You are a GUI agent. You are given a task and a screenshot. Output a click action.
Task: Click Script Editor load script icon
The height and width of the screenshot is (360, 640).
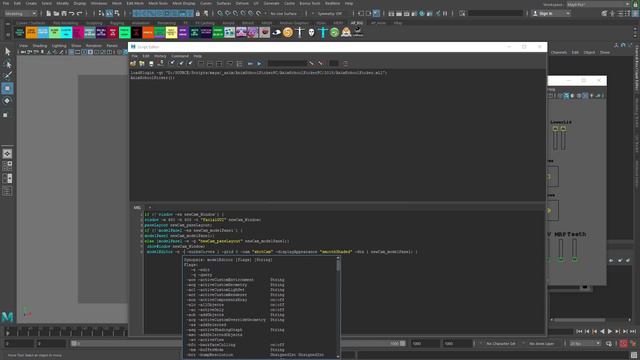(133, 63)
